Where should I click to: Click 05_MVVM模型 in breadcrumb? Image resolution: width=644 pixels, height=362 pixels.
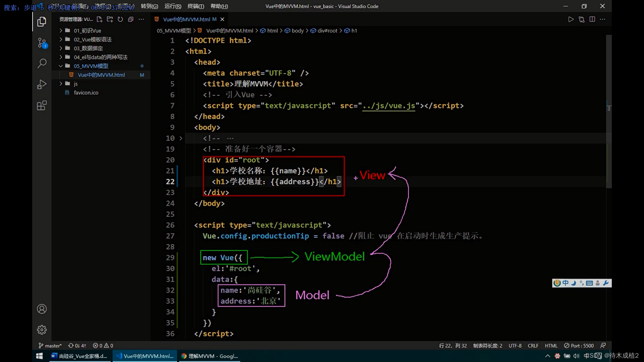coord(174,31)
